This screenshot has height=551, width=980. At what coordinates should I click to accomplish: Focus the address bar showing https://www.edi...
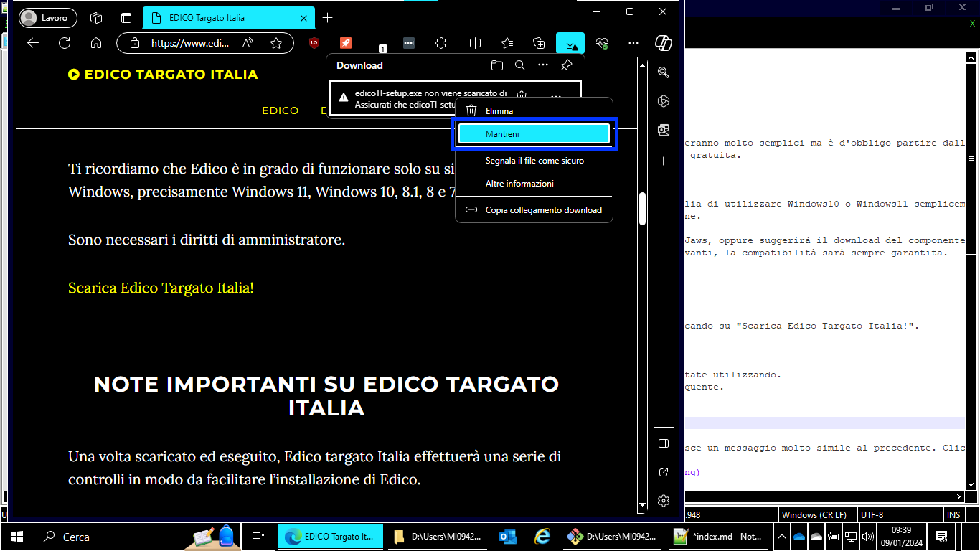(190, 43)
